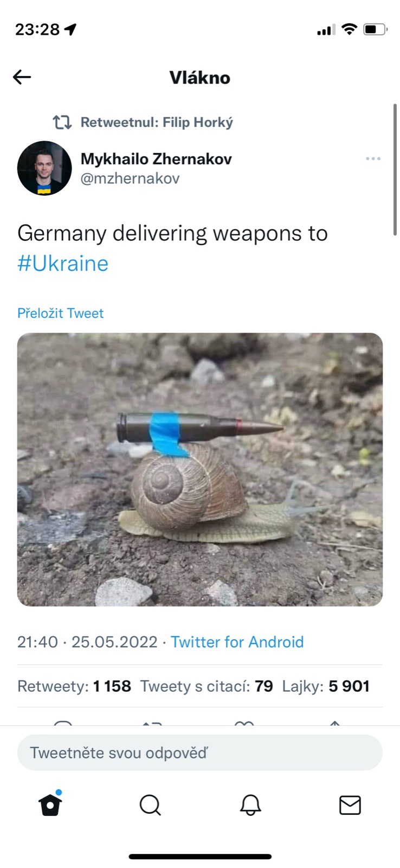Tap Přeložit Tweet link

click(x=60, y=313)
